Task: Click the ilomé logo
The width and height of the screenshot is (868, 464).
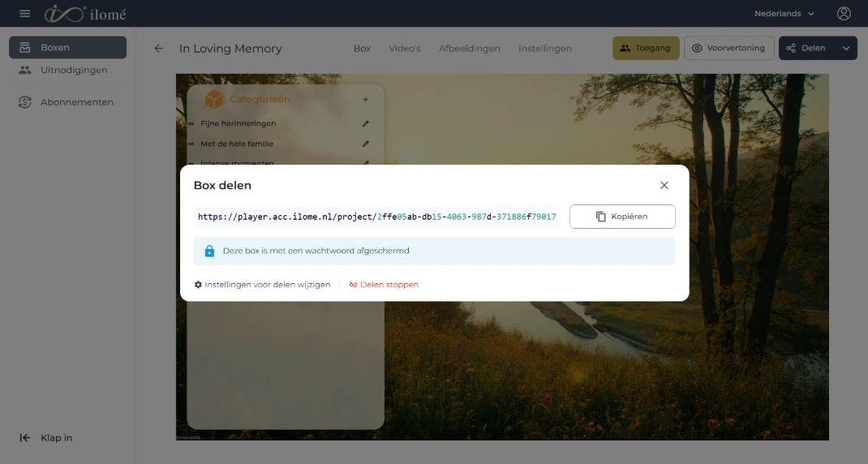Action: pos(85,14)
